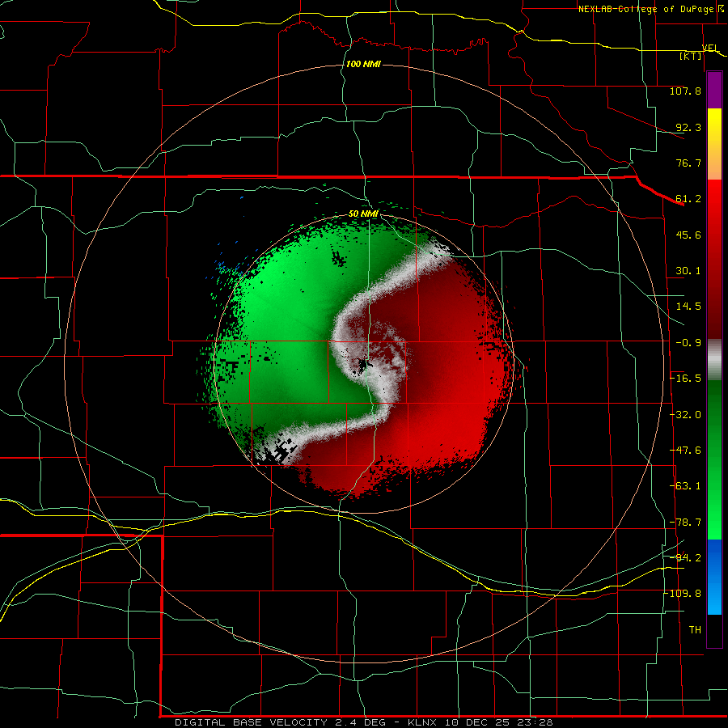Click the KLNX 10 DEC 25 23:28 timestamp
The height and width of the screenshot is (728, 728).
[x=480, y=722]
